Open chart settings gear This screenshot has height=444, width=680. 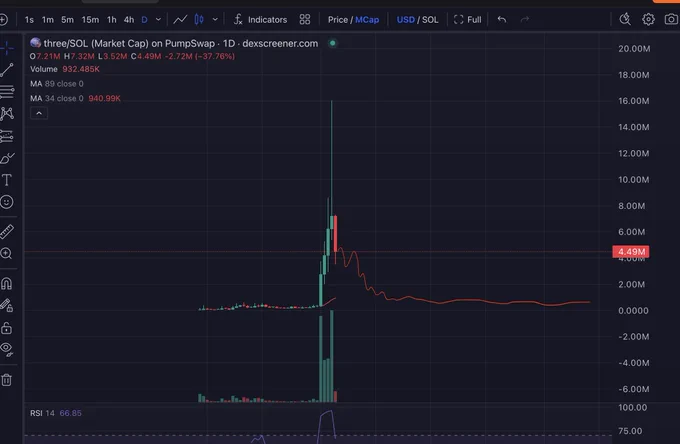pyautogui.click(x=648, y=19)
